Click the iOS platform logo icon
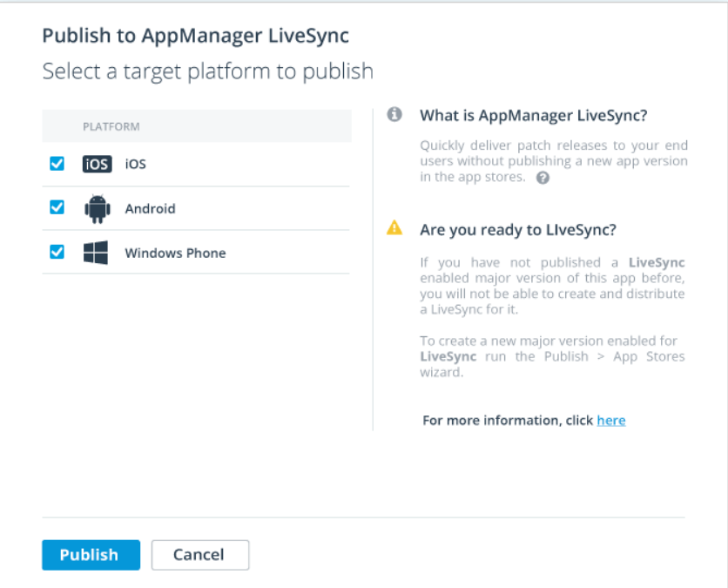 tap(97, 164)
